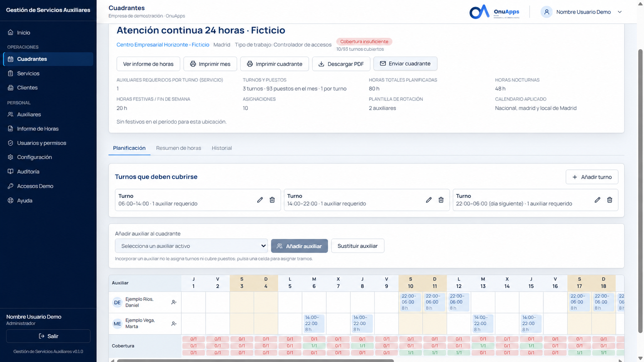Click the OnuApps logo
This screenshot has width=644, height=362.
(x=495, y=12)
